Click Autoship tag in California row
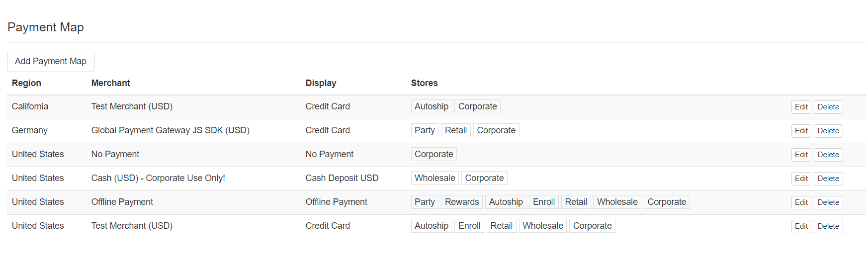Image resolution: width=868 pixels, height=272 pixels. [x=431, y=106]
